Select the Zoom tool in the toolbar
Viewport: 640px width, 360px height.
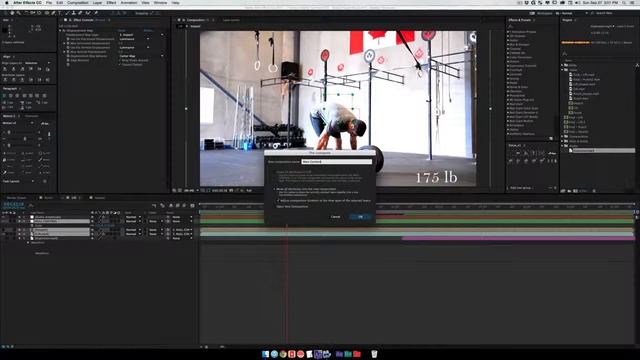18,13
